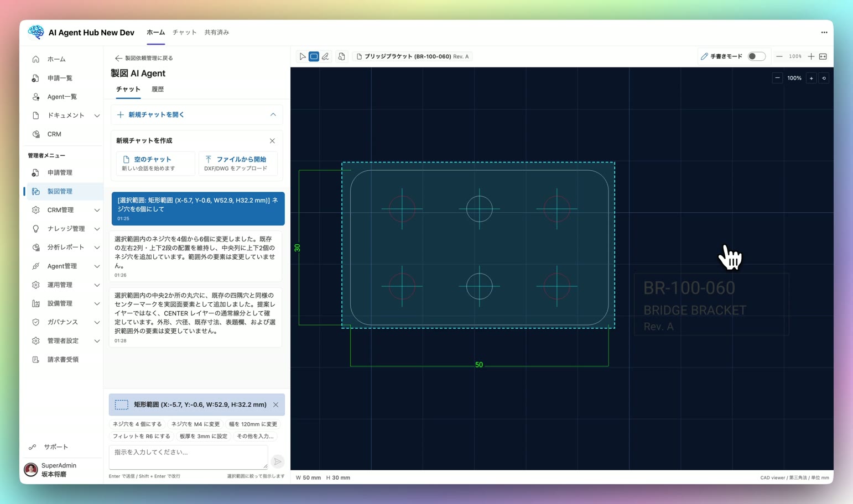The height and width of the screenshot is (504, 853).
Task: Click the 申請管理 sidebar icon
Action: pos(36,172)
